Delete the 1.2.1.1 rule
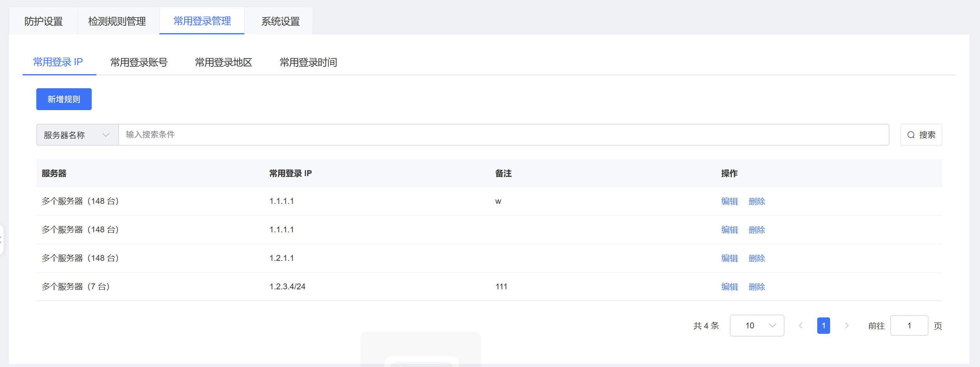This screenshot has height=367, width=980. [757, 258]
